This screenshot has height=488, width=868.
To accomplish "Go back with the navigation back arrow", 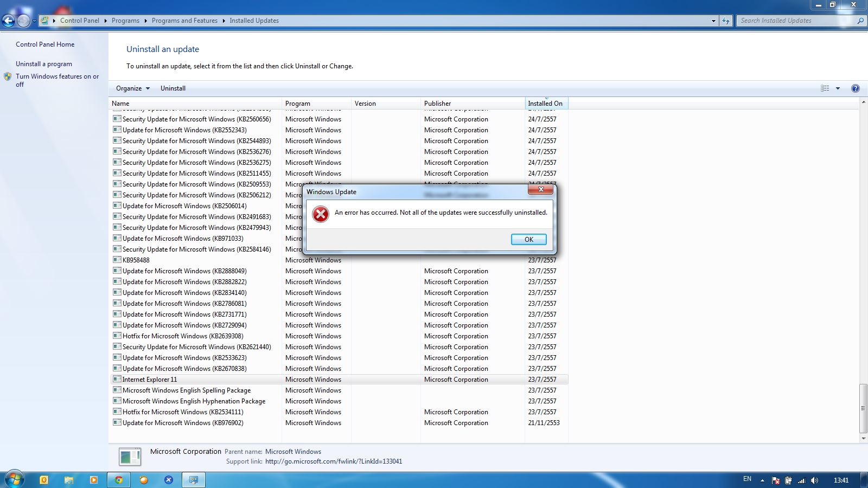I will (x=9, y=21).
